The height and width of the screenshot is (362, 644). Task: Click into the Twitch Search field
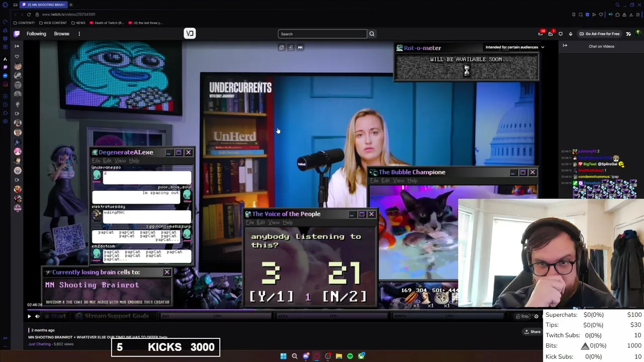tap(323, 34)
